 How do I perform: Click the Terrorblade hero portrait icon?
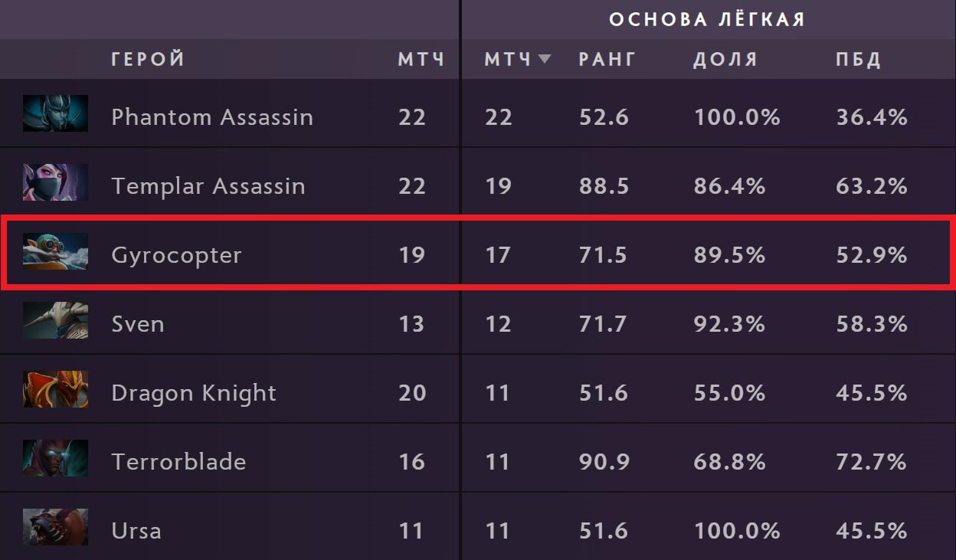click(x=55, y=458)
